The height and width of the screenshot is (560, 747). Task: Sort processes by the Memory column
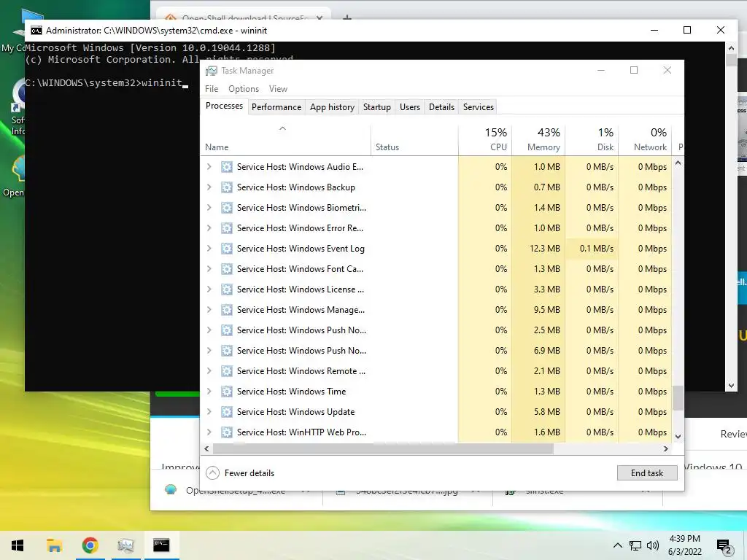tap(538, 140)
